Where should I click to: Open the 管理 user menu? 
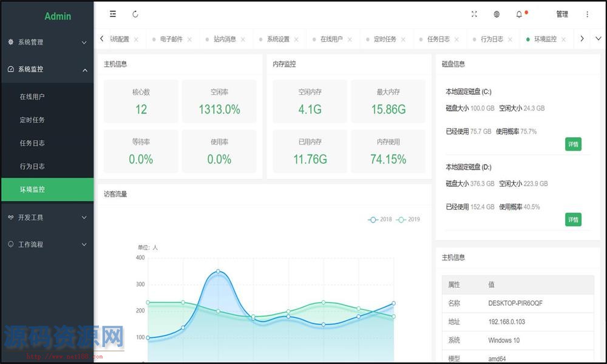562,15
